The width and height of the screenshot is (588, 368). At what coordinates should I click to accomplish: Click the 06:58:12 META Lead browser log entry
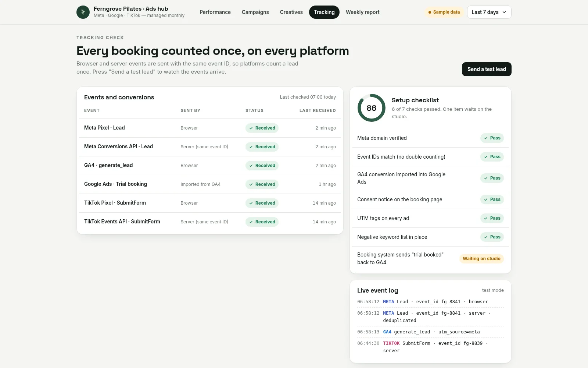click(x=430, y=302)
